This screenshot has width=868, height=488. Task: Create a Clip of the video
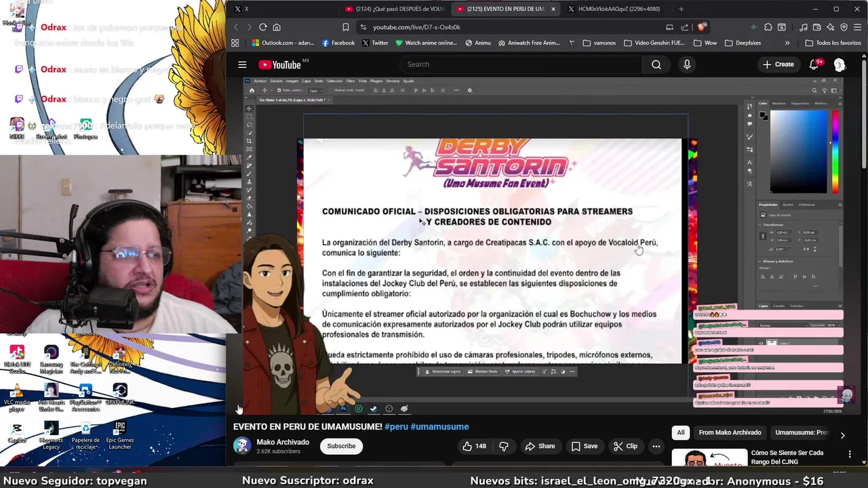click(625, 446)
